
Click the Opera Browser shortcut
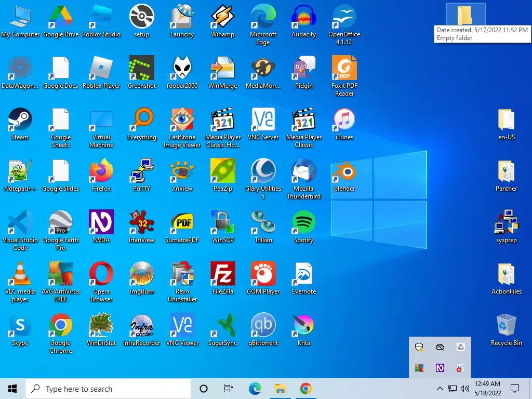coord(101,282)
